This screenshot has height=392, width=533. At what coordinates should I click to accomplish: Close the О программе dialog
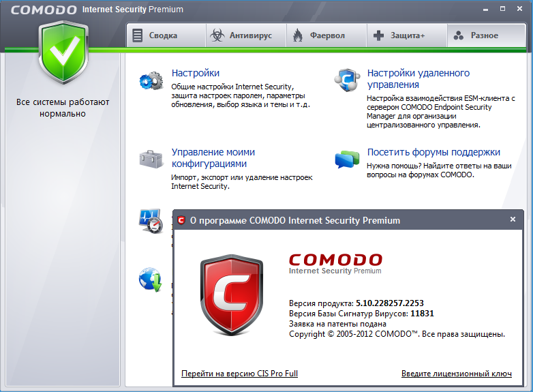[x=513, y=220]
